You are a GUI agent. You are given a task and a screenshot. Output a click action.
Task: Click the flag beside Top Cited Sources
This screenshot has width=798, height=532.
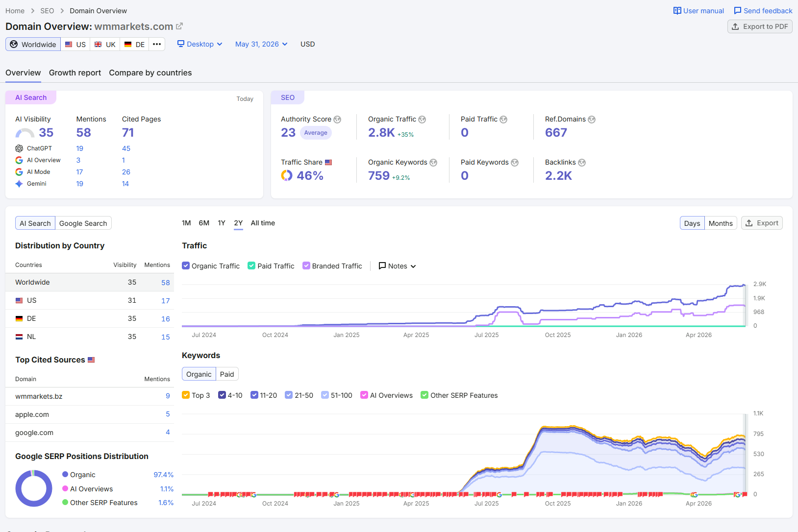pyautogui.click(x=91, y=360)
